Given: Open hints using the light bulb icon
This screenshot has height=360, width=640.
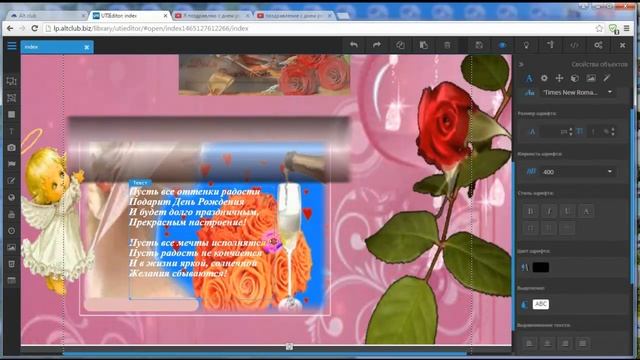Looking at the screenshot, I should point(527,45).
